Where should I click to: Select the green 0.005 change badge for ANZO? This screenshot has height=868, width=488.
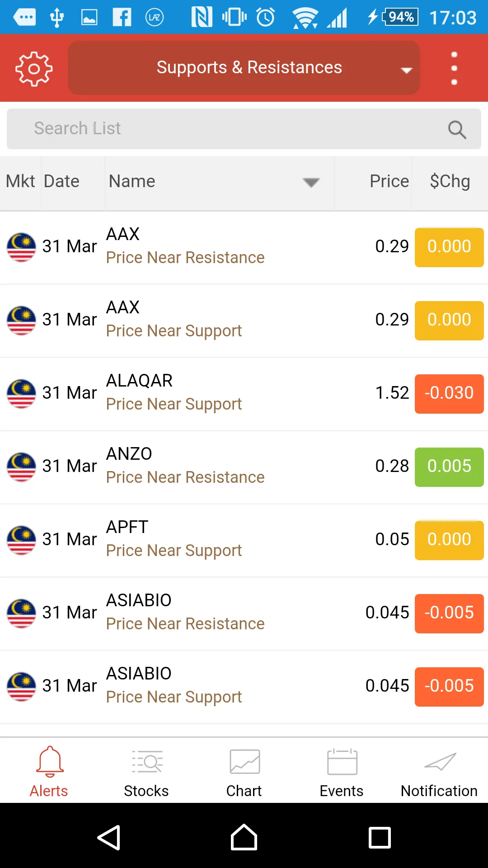(x=449, y=467)
